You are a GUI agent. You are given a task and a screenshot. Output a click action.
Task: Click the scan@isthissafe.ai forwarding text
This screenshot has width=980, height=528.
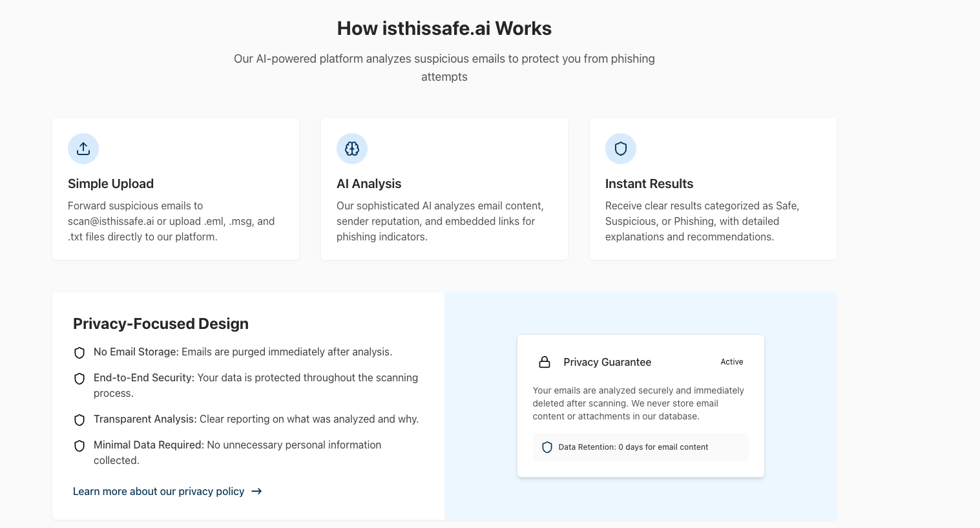tap(111, 221)
